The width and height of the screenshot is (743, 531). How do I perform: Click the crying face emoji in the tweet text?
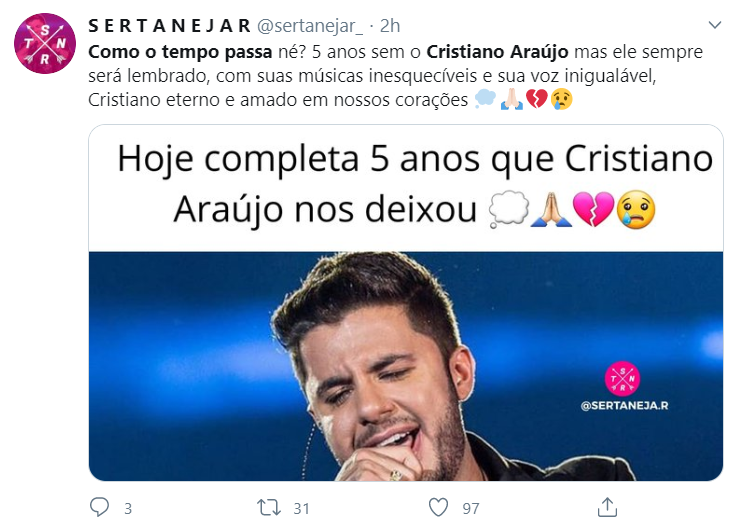pyautogui.click(x=562, y=99)
